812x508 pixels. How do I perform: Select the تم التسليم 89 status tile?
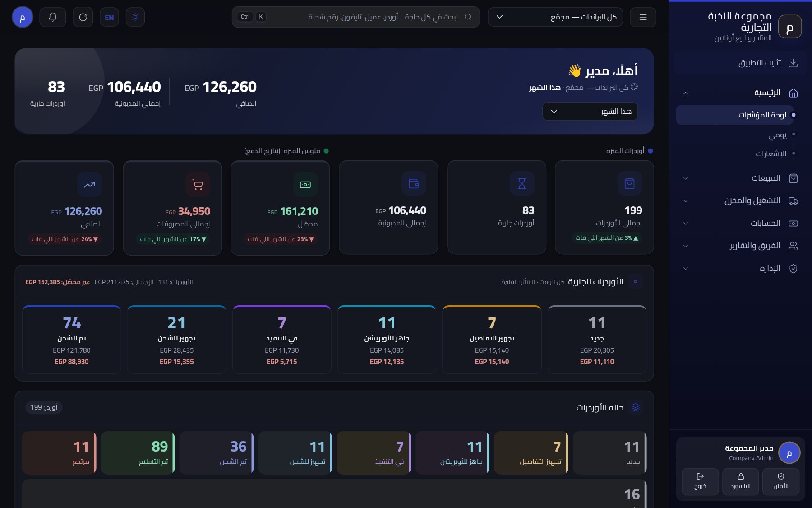[138, 453]
